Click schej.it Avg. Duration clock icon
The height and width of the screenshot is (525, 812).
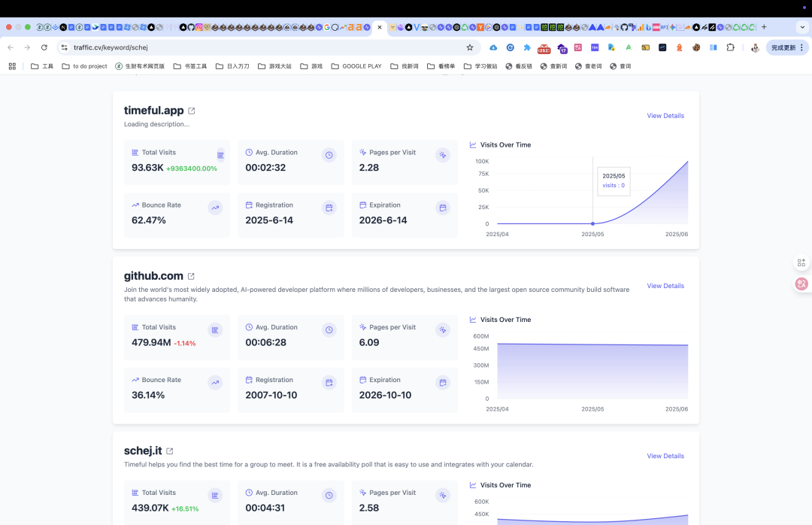329,496
